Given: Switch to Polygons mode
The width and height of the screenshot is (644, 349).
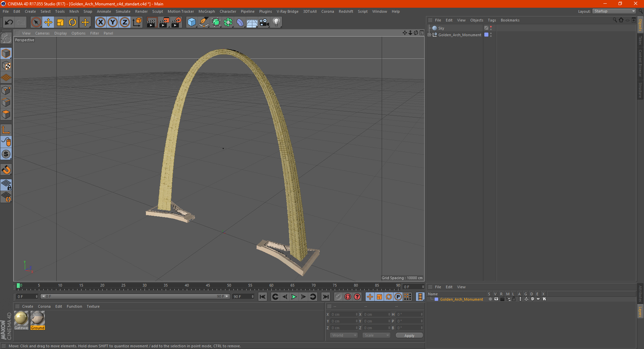Looking at the screenshot, I should [x=6, y=114].
